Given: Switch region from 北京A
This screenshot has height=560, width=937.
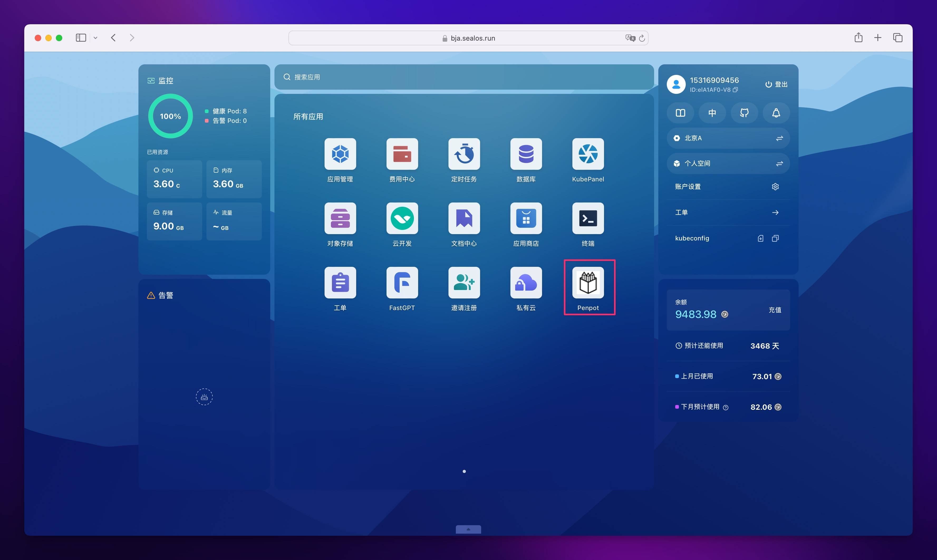Looking at the screenshot, I should click(x=779, y=138).
